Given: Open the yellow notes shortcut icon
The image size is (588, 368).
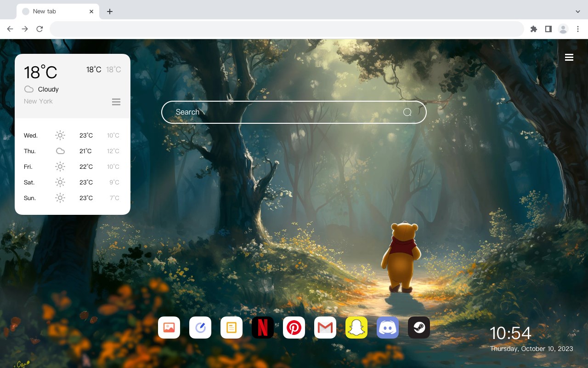Looking at the screenshot, I should [x=232, y=328].
